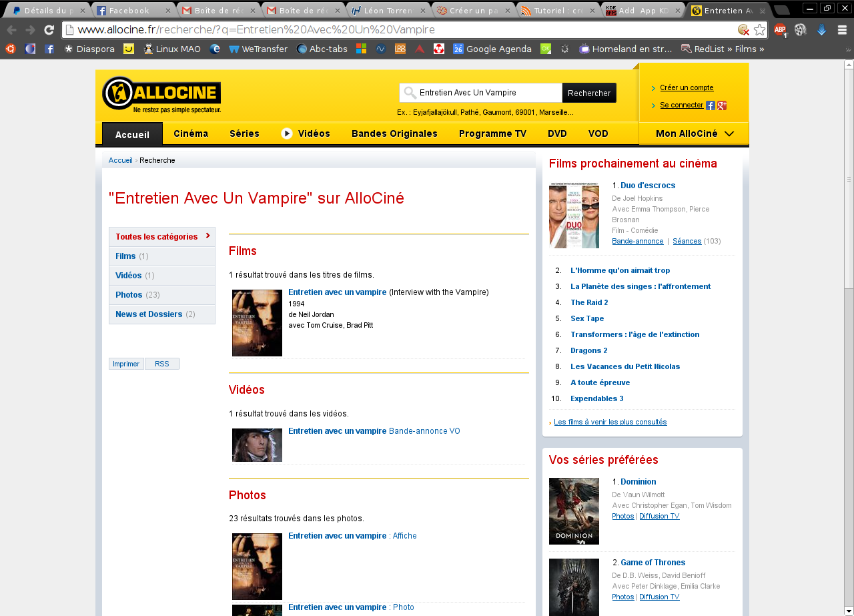
Task: Open the Bandes Originales navigation item
Action: [394, 133]
